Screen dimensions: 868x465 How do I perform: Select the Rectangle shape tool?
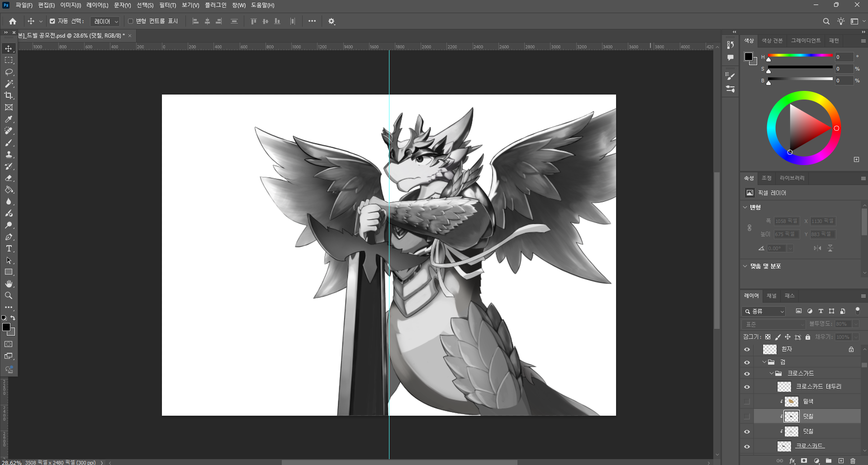point(9,272)
